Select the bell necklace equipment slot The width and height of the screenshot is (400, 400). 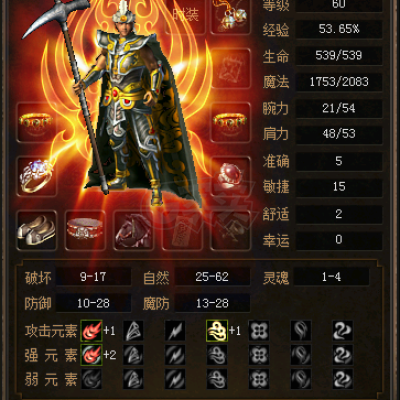point(231,15)
